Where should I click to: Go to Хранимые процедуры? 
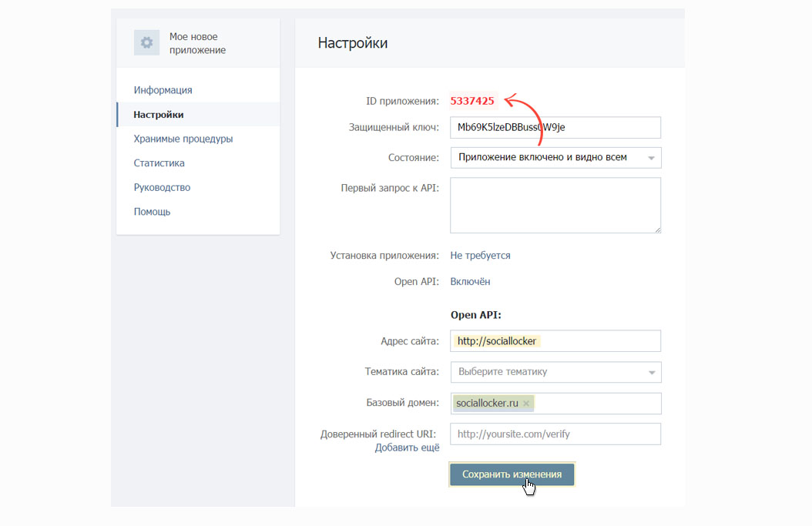pyautogui.click(x=183, y=139)
